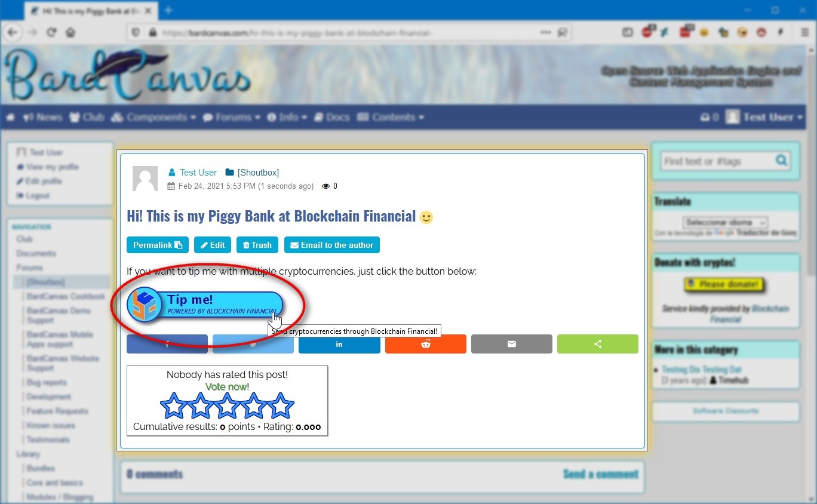Reload the page with refresh icon
Screen dimensions: 817x504
coord(51,32)
